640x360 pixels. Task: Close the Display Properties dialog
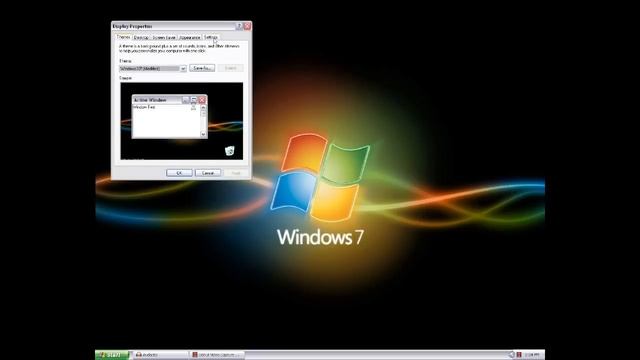[247, 26]
